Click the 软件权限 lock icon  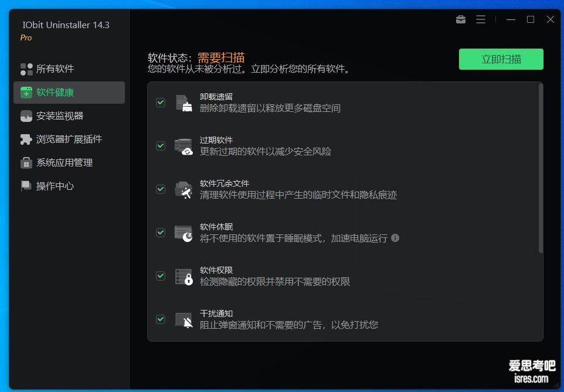point(184,277)
